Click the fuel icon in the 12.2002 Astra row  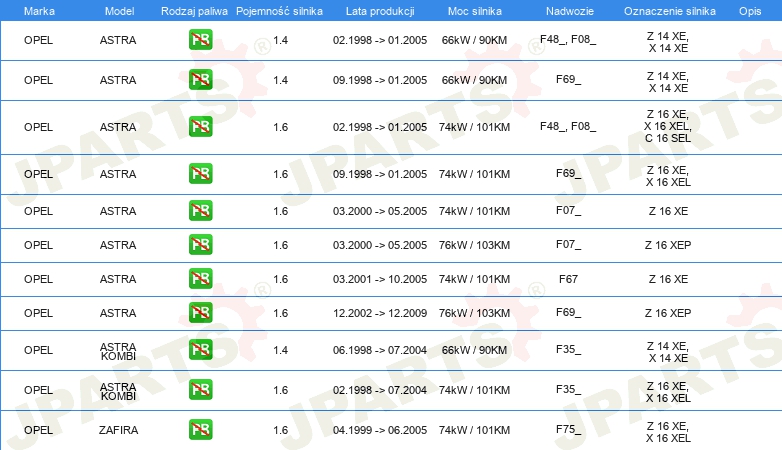[200, 312]
